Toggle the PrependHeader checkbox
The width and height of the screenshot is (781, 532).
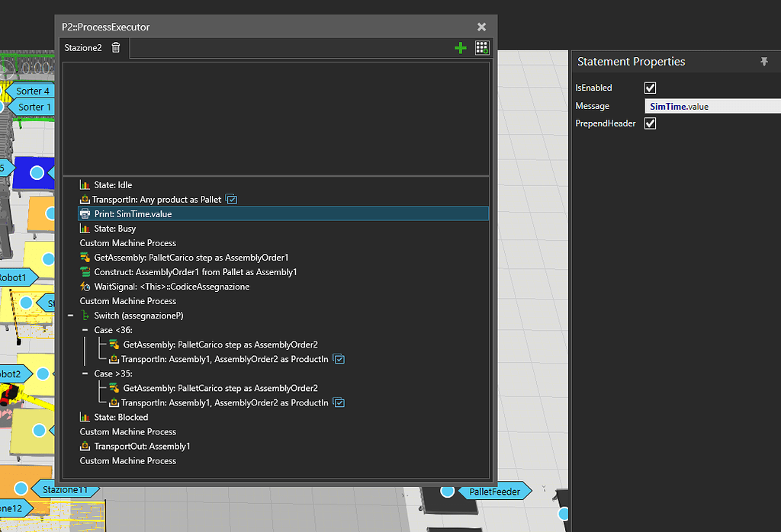(x=650, y=123)
